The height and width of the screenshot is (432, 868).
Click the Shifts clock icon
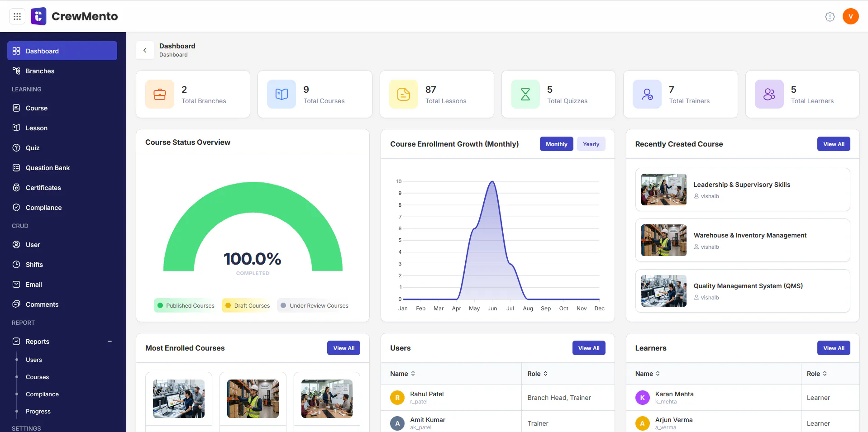pyautogui.click(x=16, y=265)
